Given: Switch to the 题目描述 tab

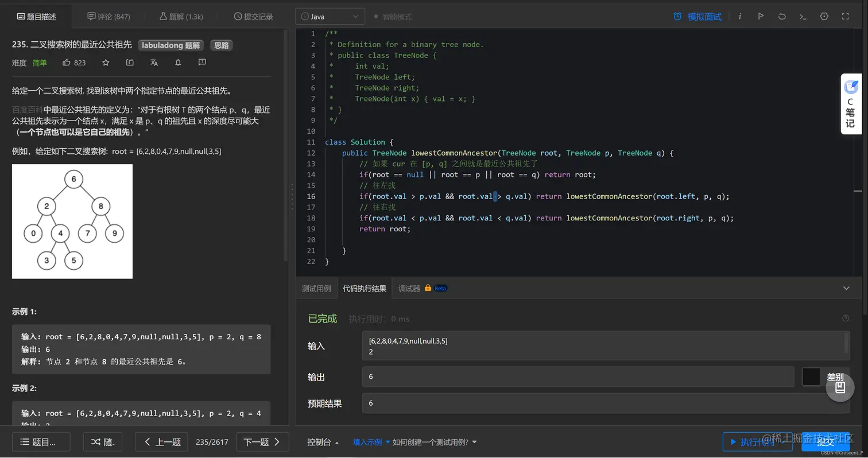Looking at the screenshot, I should pos(36,16).
